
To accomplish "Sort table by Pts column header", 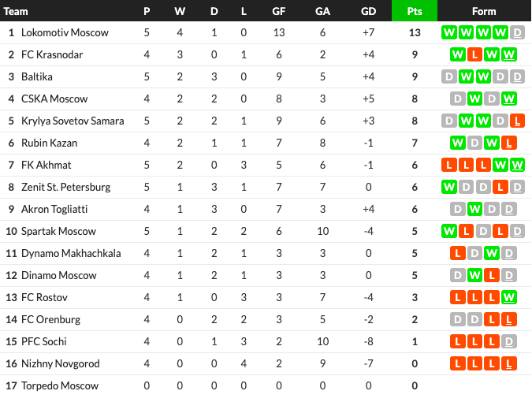I will click(x=415, y=11).
